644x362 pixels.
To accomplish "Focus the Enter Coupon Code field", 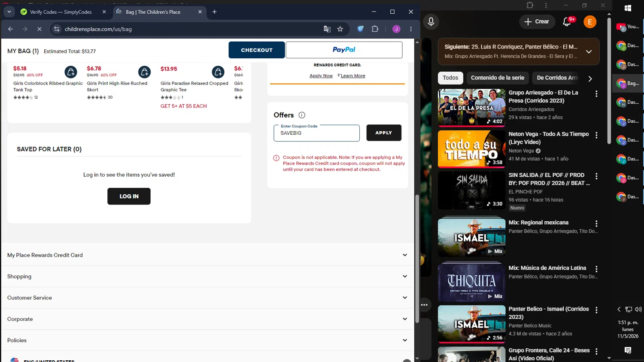I will coord(316,133).
